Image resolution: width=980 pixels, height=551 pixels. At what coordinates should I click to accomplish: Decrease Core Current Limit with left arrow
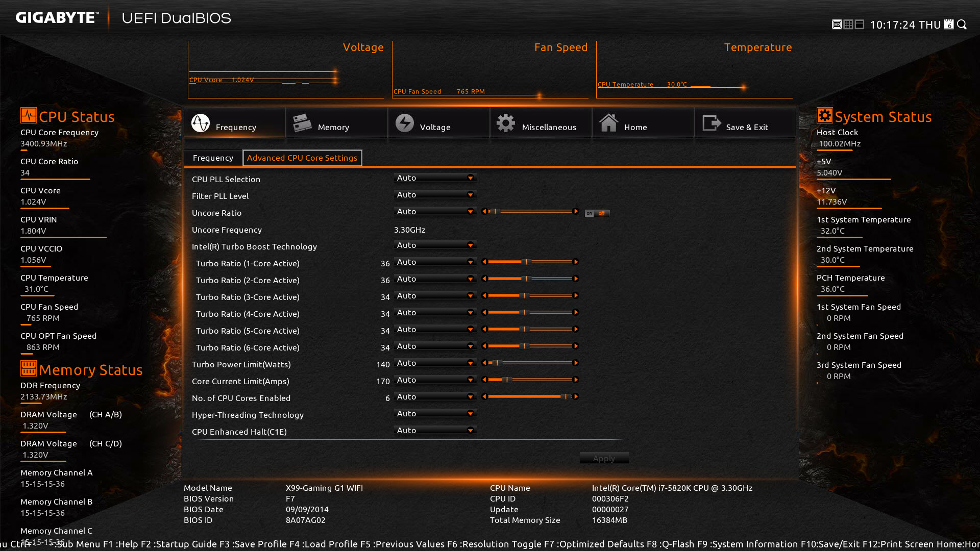[484, 380]
